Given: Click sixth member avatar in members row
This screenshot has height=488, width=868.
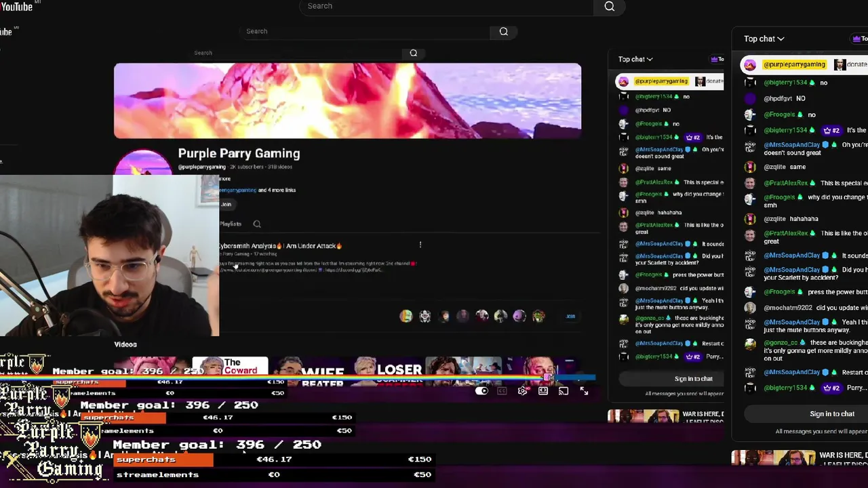Looking at the screenshot, I should pyautogui.click(x=500, y=316).
